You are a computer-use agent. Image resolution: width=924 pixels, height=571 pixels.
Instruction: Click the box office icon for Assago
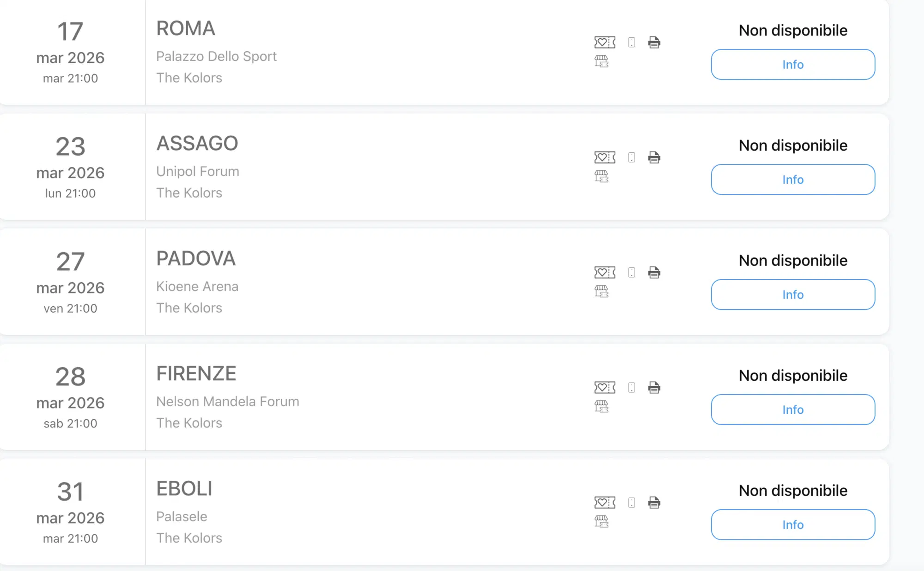(601, 176)
